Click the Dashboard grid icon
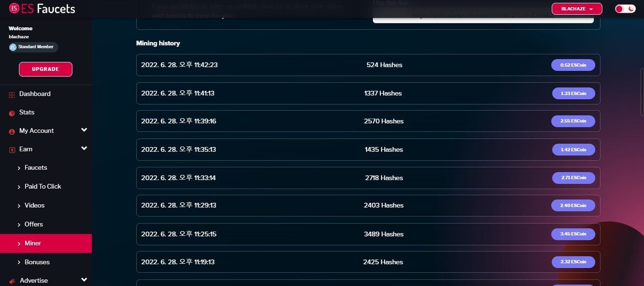The width and height of the screenshot is (644, 286). [12, 95]
